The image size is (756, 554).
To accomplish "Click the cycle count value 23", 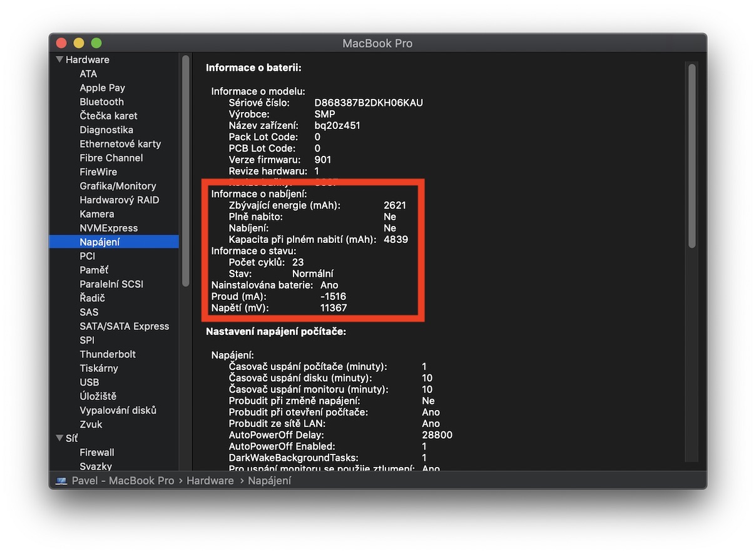I will click(298, 262).
